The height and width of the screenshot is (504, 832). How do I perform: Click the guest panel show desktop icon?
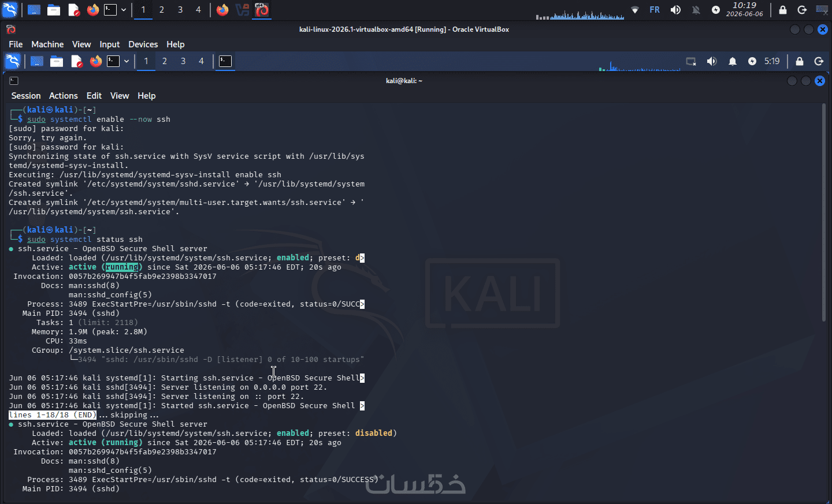[x=37, y=61]
